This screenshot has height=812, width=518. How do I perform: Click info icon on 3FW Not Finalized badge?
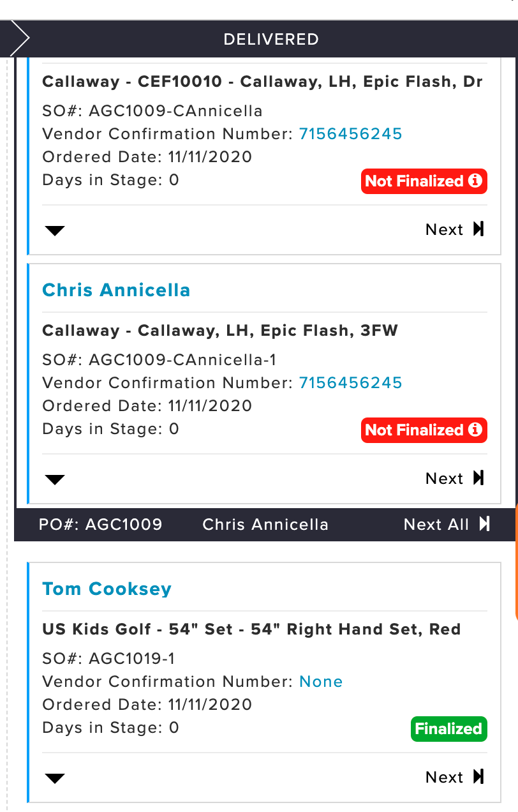(x=475, y=430)
